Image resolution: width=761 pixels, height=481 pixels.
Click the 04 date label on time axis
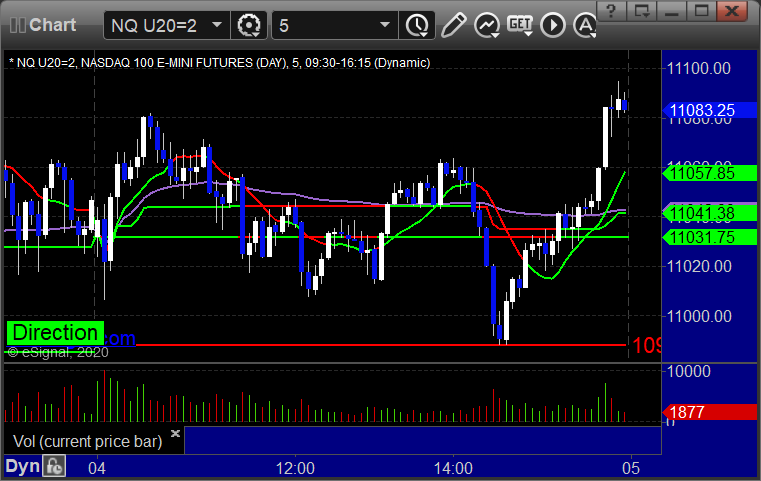click(97, 468)
